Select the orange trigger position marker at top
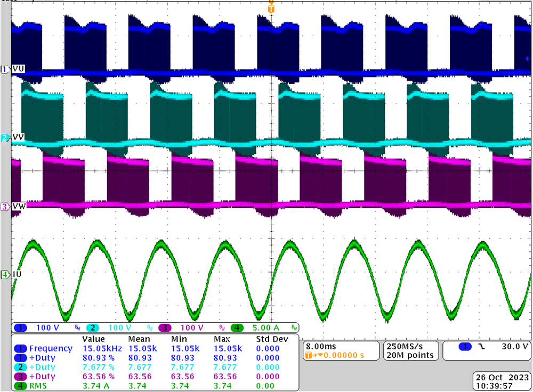Viewport: 533px width, 392px height. 271,9
